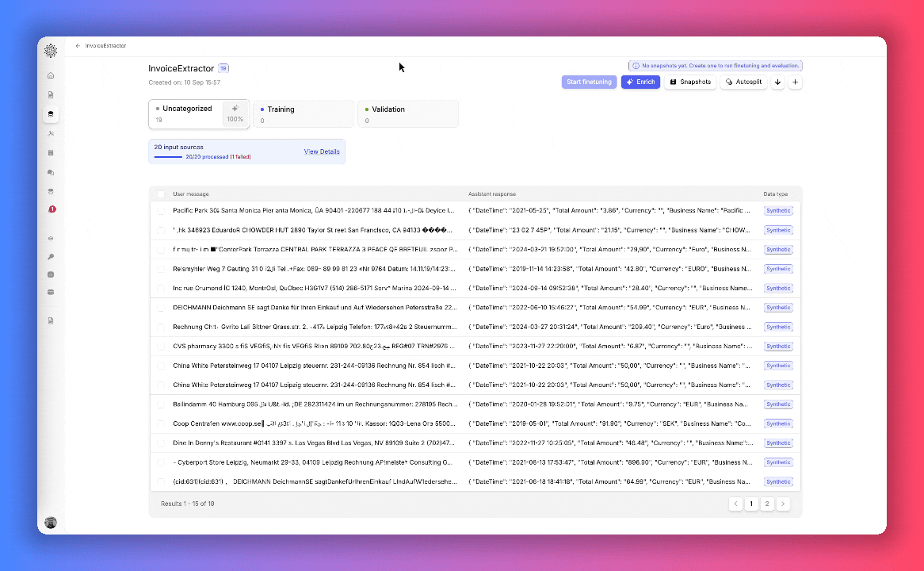Check the DEICHMANN Deichmann SE row checkbox
The image size is (924, 571).
pyautogui.click(x=161, y=308)
